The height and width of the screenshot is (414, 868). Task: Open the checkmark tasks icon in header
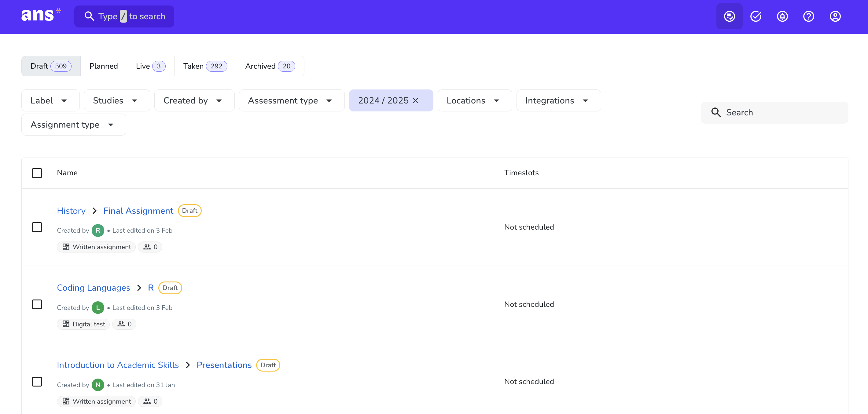756,16
